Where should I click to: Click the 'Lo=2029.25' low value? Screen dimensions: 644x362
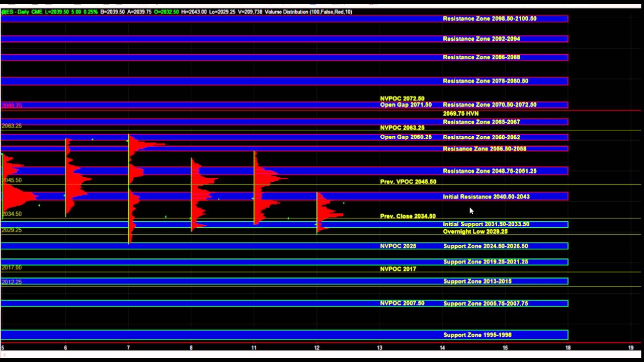(222, 12)
